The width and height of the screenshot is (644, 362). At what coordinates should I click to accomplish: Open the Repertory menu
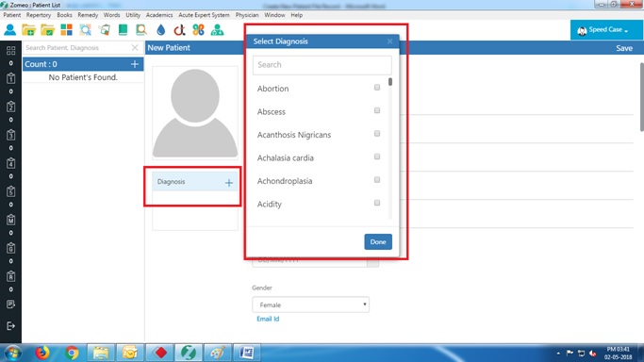click(39, 15)
